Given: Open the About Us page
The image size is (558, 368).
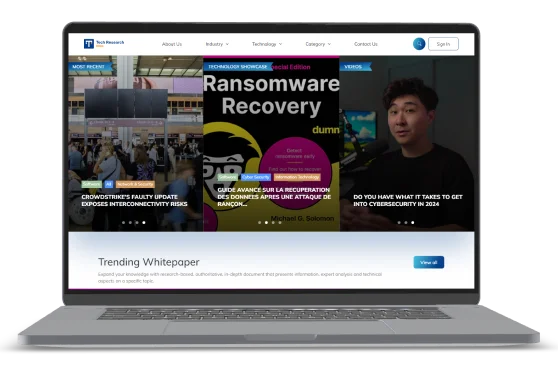Looking at the screenshot, I should 172,44.
